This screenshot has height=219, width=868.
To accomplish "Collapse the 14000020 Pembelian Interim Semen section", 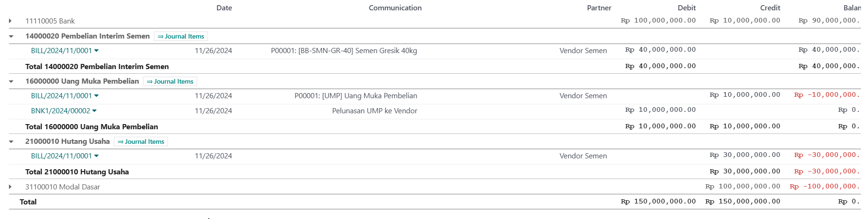I will click(x=11, y=36).
